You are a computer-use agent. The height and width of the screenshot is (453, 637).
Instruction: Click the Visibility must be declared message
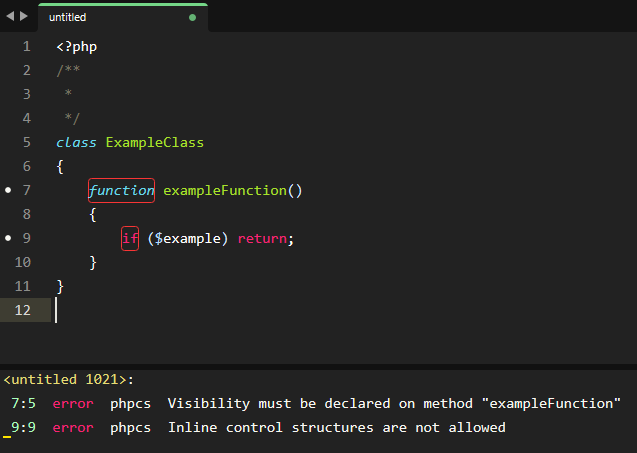(x=394, y=403)
